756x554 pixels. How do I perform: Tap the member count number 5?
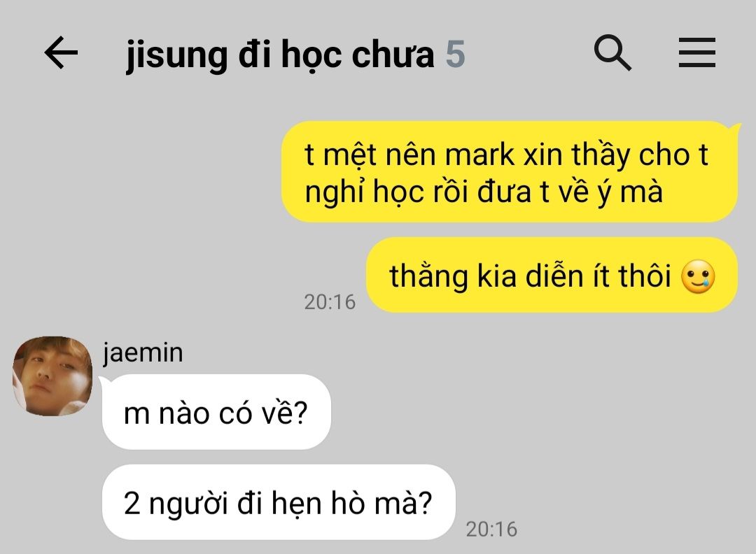pyautogui.click(x=455, y=54)
